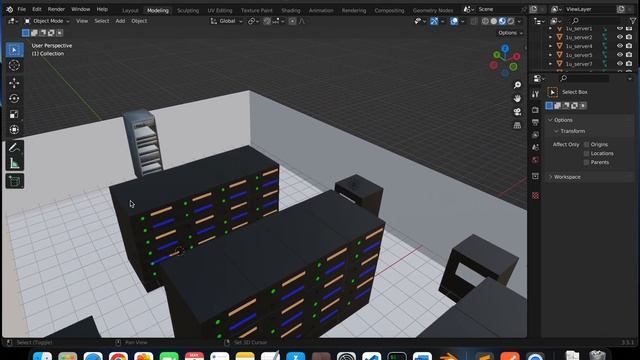This screenshot has height=360, width=640.
Task: Click the pan view hand icon
Action: [x=517, y=98]
